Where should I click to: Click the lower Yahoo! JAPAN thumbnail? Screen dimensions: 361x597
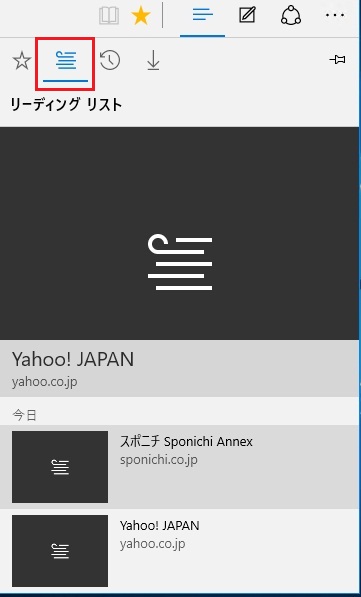pyautogui.click(x=60, y=551)
